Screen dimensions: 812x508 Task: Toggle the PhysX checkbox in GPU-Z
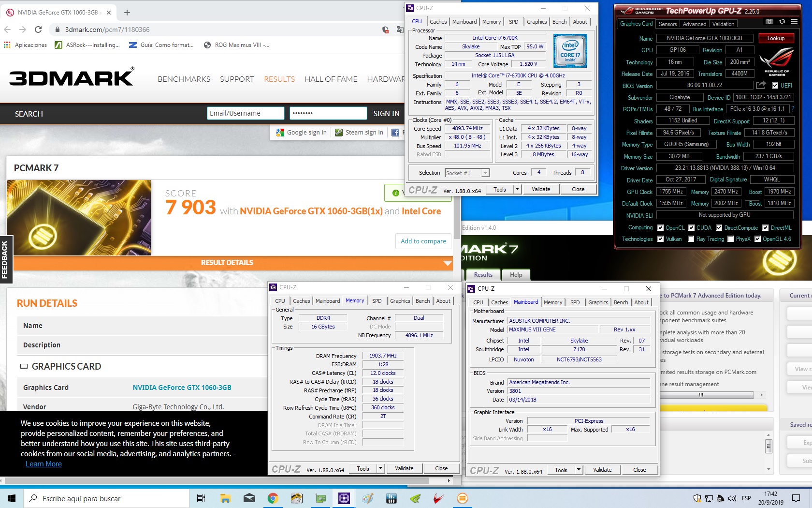click(x=731, y=239)
